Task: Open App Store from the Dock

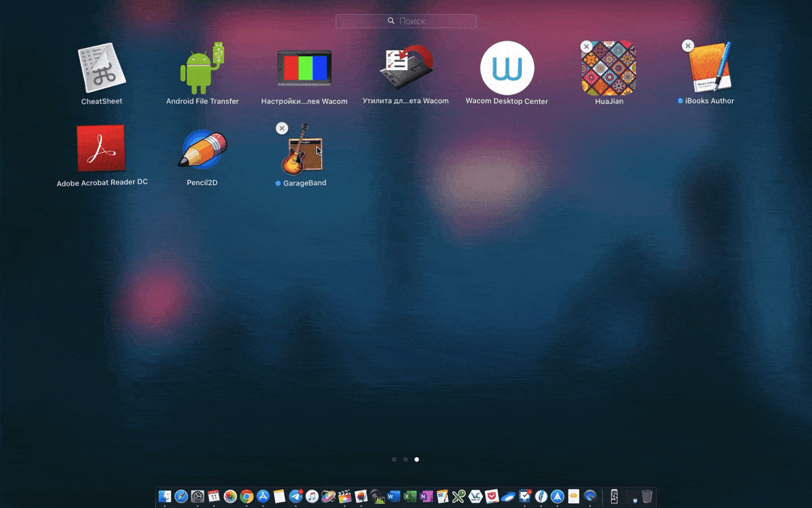Action: 263,496
